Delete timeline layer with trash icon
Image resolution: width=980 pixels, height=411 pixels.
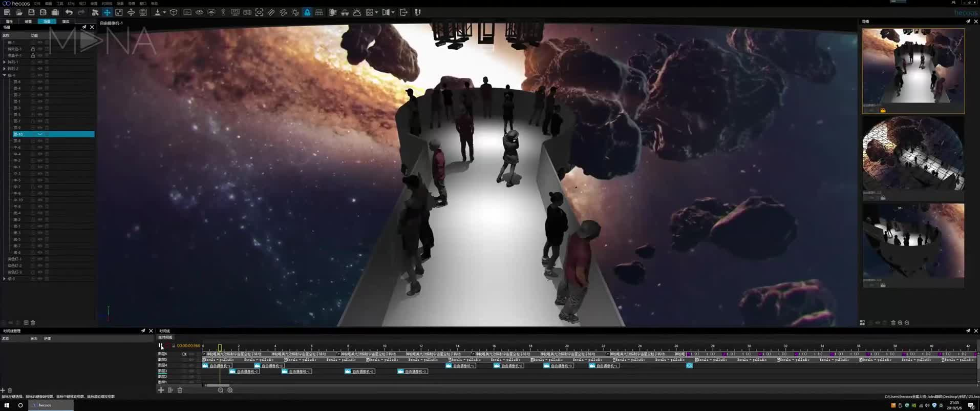click(x=180, y=390)
